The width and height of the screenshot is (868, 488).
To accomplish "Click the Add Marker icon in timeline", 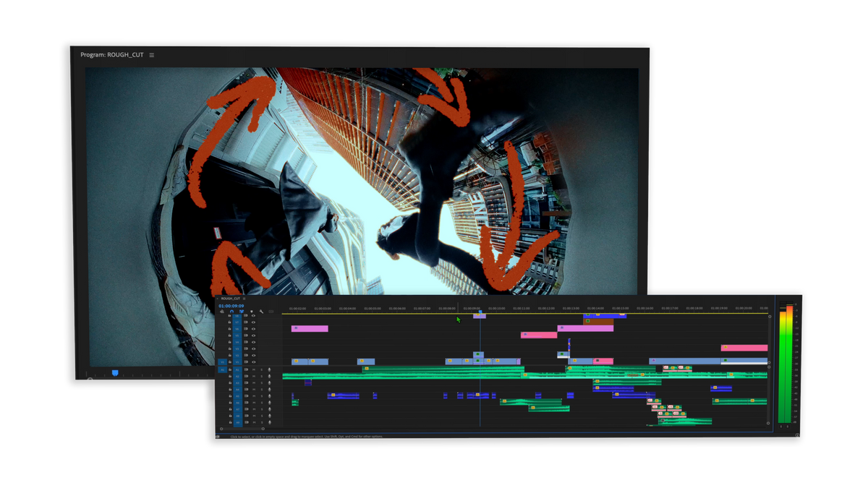I will [251, 312].
